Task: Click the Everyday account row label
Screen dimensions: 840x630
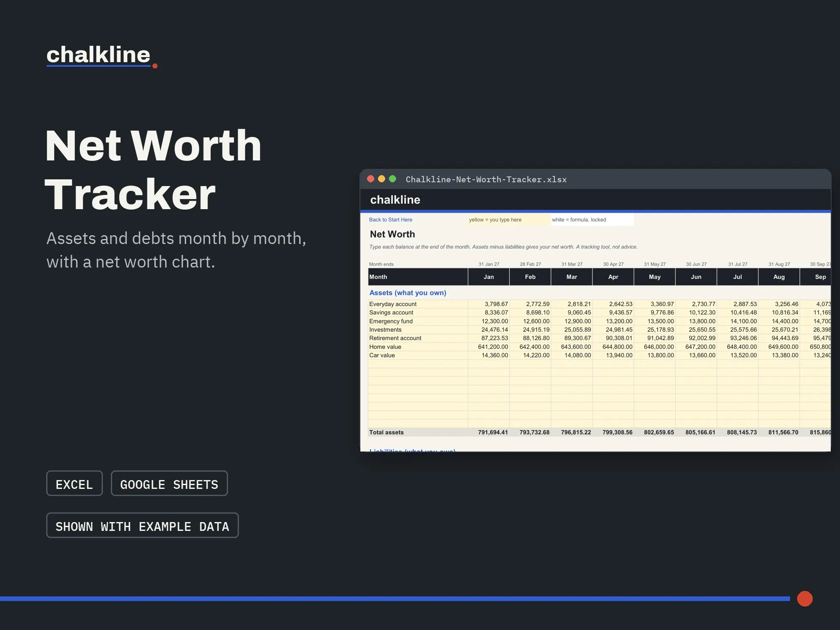Action: [x=393, y=304]
